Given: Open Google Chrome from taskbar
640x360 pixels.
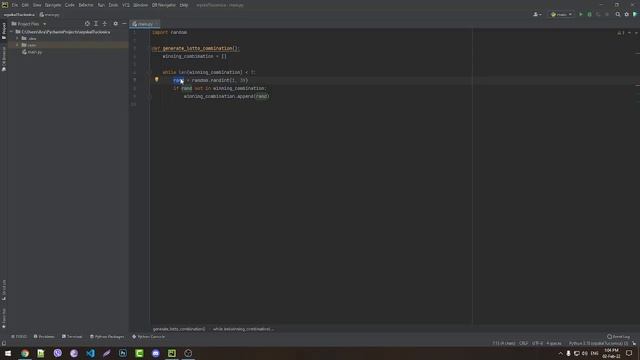Looking at the screenshot, I should pos(24,353).
